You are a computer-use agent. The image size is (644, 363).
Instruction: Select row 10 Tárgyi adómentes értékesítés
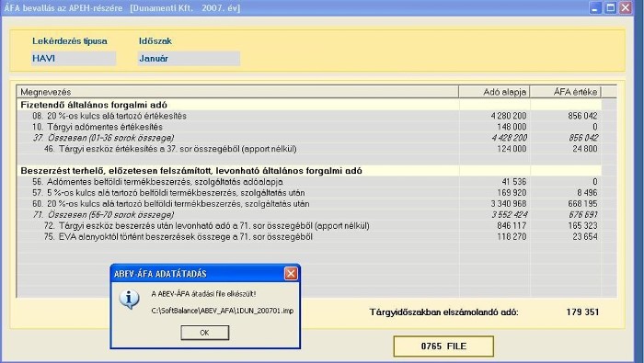[309, 127]
